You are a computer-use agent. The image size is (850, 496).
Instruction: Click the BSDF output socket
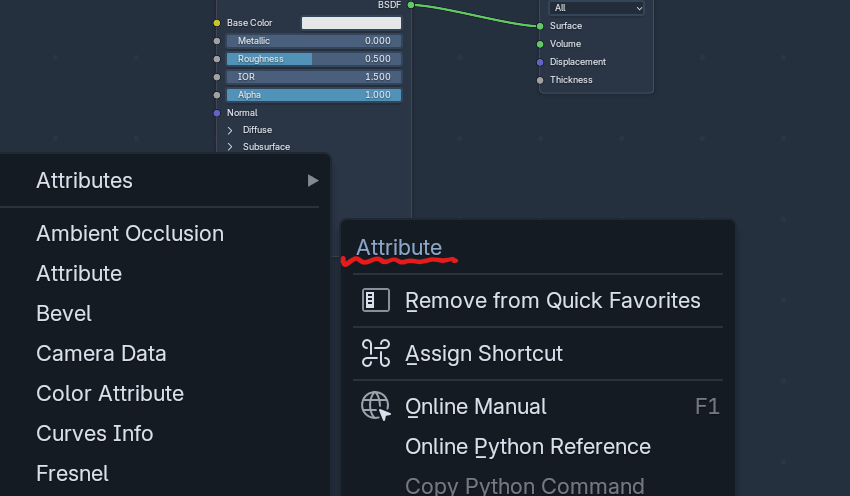click(x=411, y=5)
